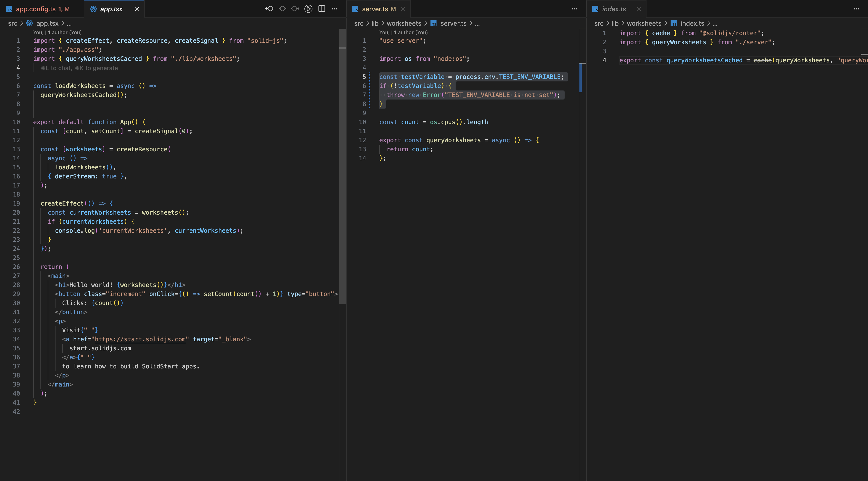Click 'deferStream: true' in app.tsx

86,176
